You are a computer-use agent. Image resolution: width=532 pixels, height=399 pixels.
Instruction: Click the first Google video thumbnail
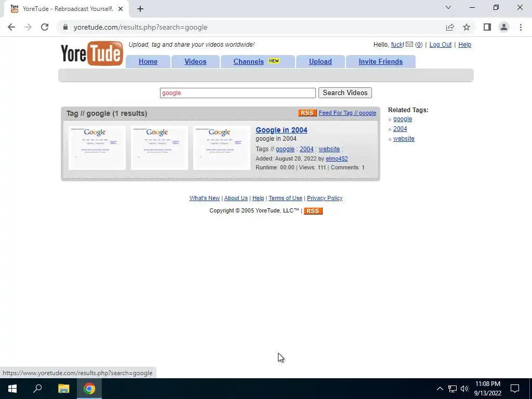coord(97,148)
